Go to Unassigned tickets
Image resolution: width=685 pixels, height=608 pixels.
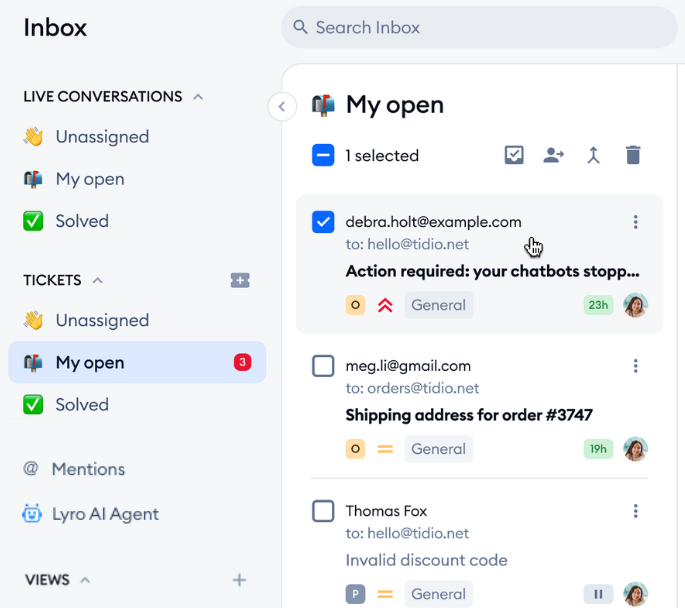102,320
